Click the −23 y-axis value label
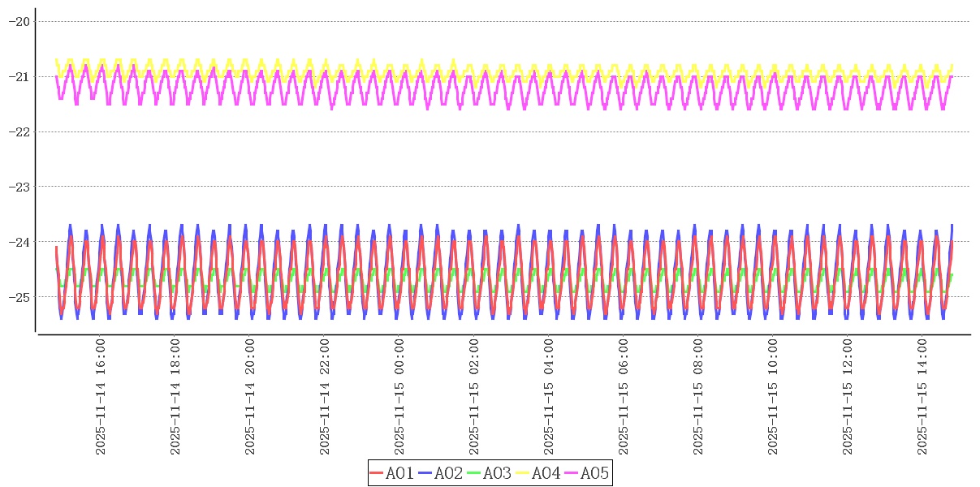This screenshot has width=980, height=487. (x=18, y=187)
